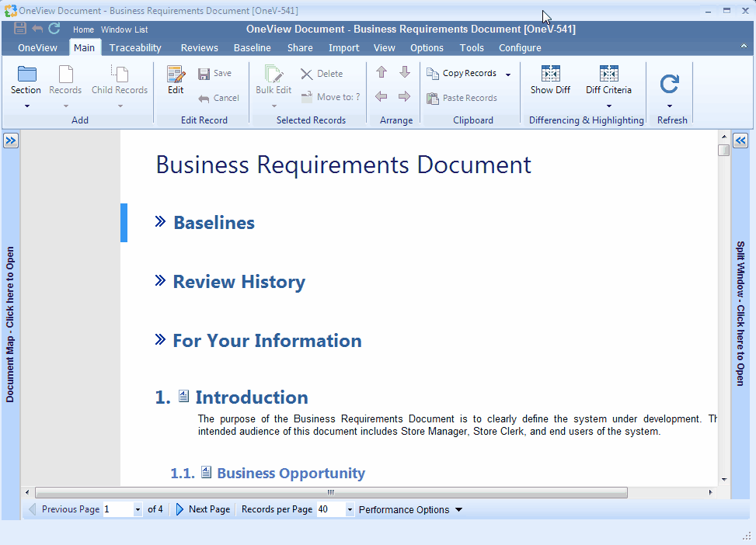Click the Records page icon
This screenshot has height=545, width=756.
pyautogui.click(x=65, y=75)
